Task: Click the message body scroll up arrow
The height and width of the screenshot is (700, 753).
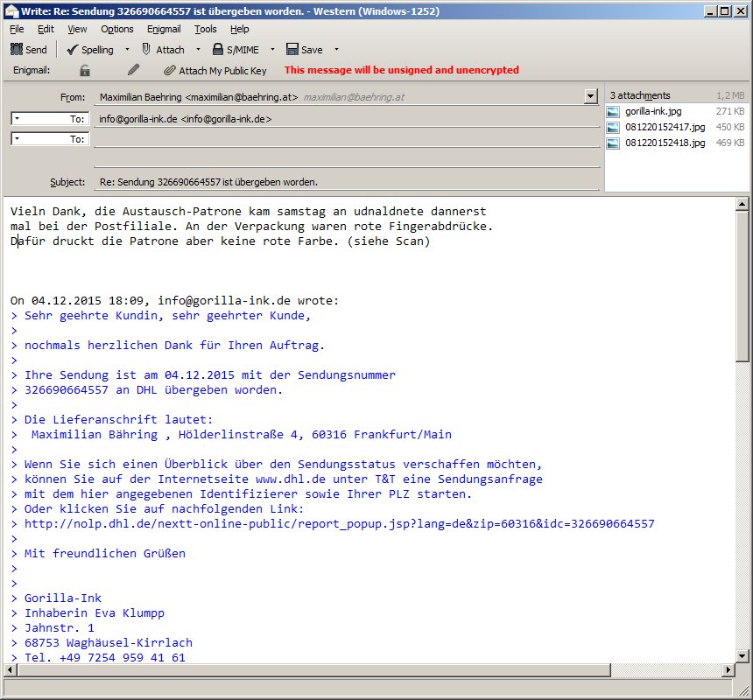Action: click(x=742, y=205)
